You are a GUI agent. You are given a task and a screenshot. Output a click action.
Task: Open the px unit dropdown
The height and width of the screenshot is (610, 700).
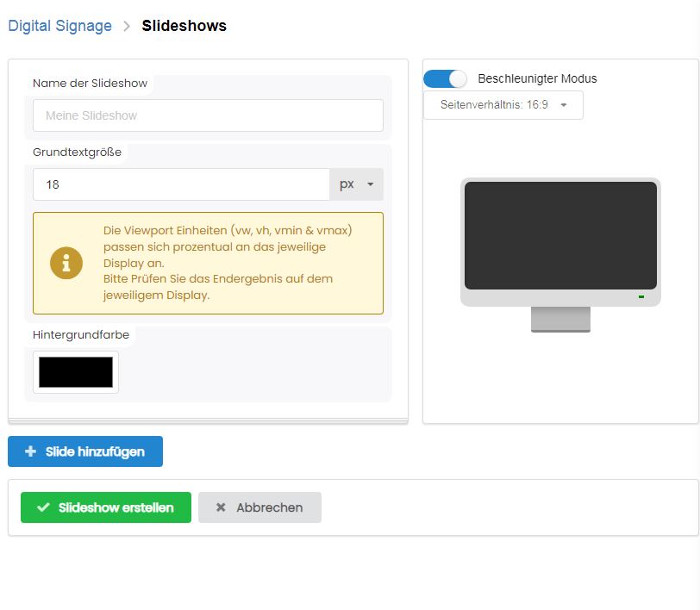click(356, 184)
